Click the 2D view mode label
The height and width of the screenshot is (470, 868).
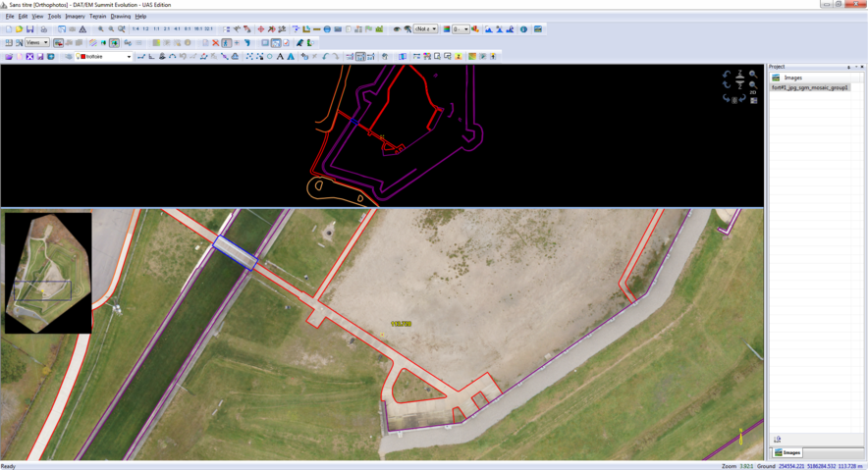point(753,92)
